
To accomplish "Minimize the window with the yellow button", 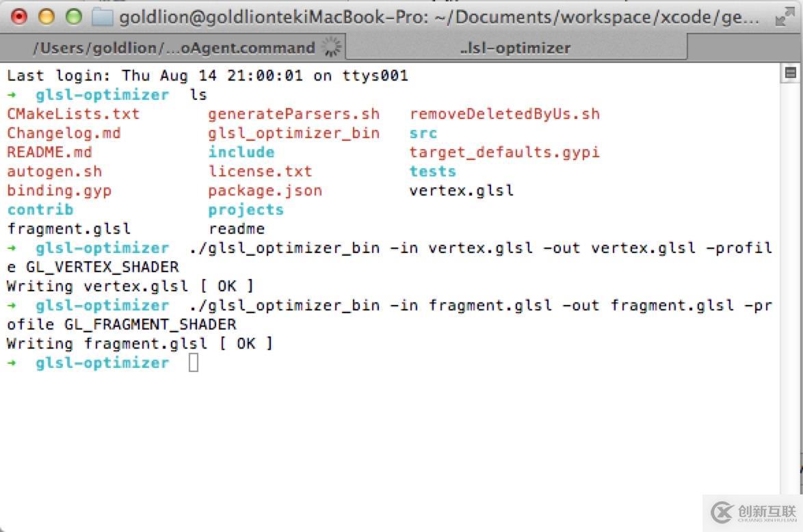I will [46, 17].
